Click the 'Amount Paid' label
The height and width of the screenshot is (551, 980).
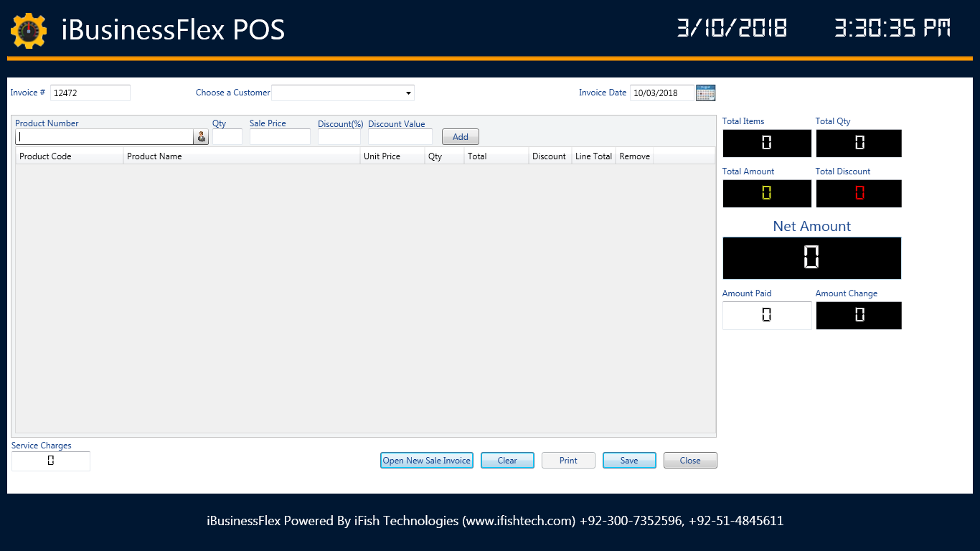click(x=747, y=293)
